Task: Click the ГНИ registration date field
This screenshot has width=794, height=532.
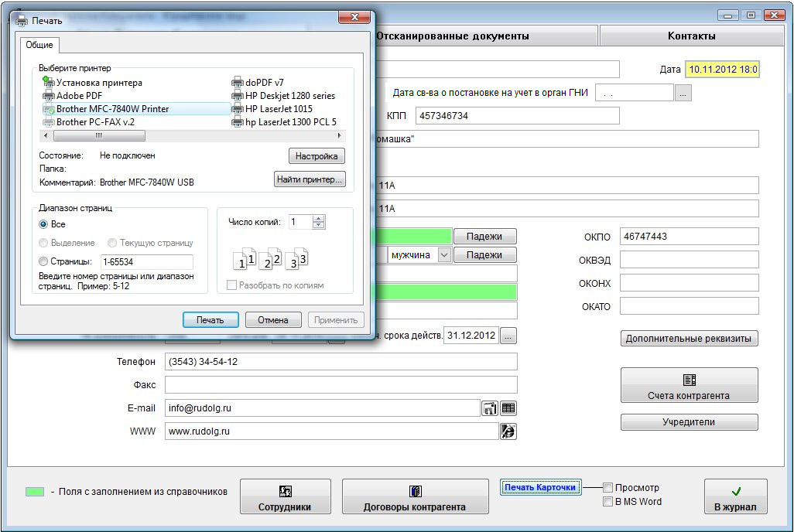Action: point(635,93)
